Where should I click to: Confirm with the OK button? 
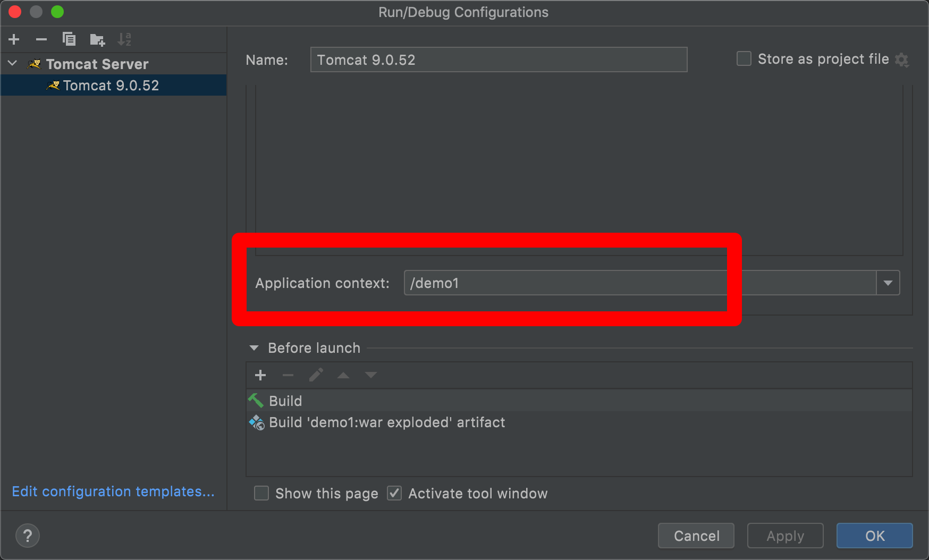pos(875,536)
